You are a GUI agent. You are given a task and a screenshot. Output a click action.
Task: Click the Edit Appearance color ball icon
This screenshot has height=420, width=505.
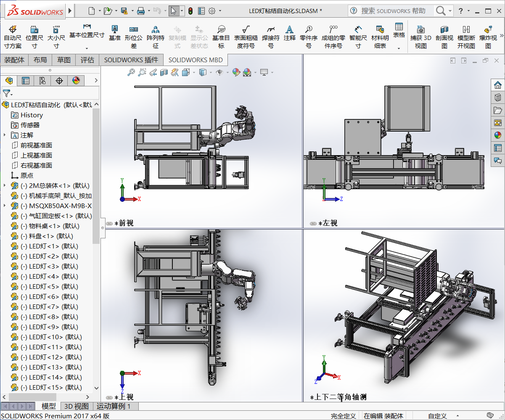[x=236, y=72]
